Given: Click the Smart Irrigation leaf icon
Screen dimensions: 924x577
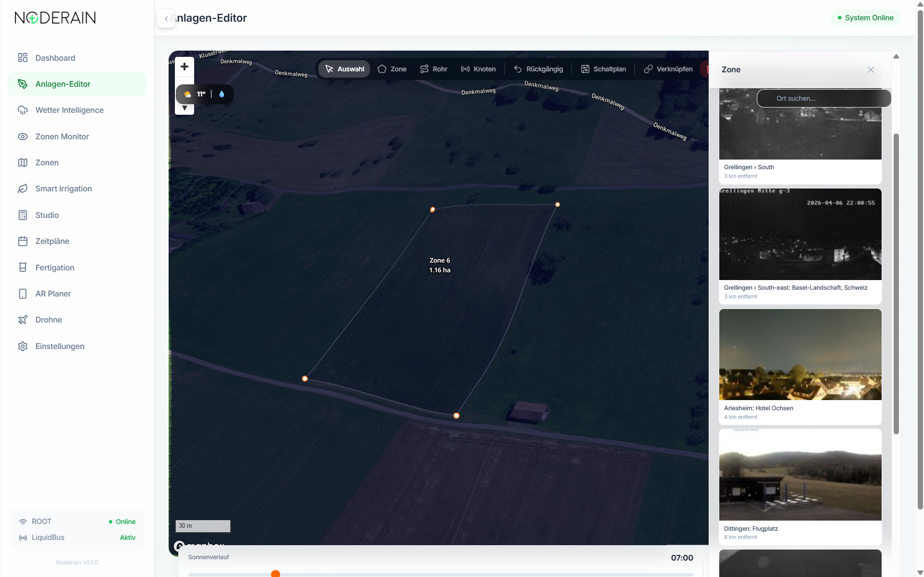Looking at the screenshot, I should [x=23, y=188].
